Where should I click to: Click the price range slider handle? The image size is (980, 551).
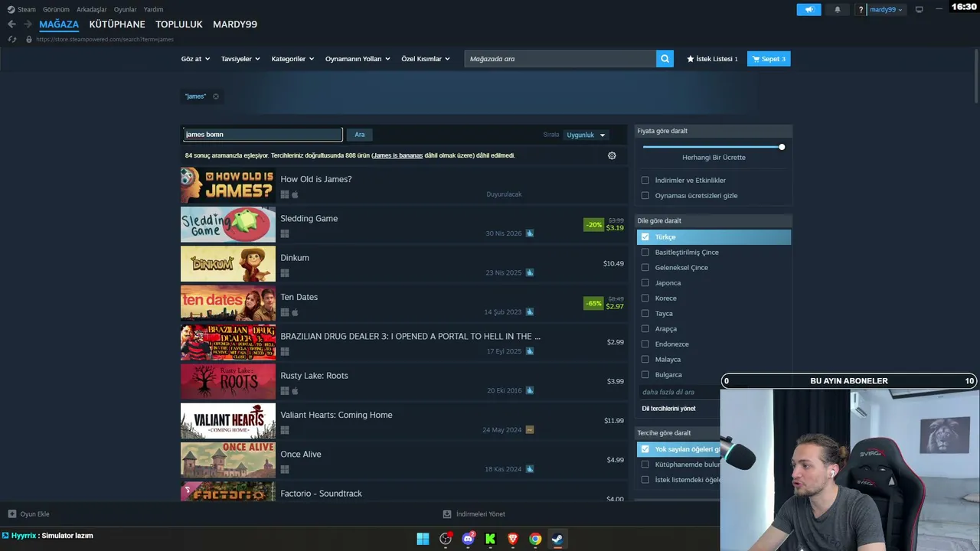pos(782,147)
